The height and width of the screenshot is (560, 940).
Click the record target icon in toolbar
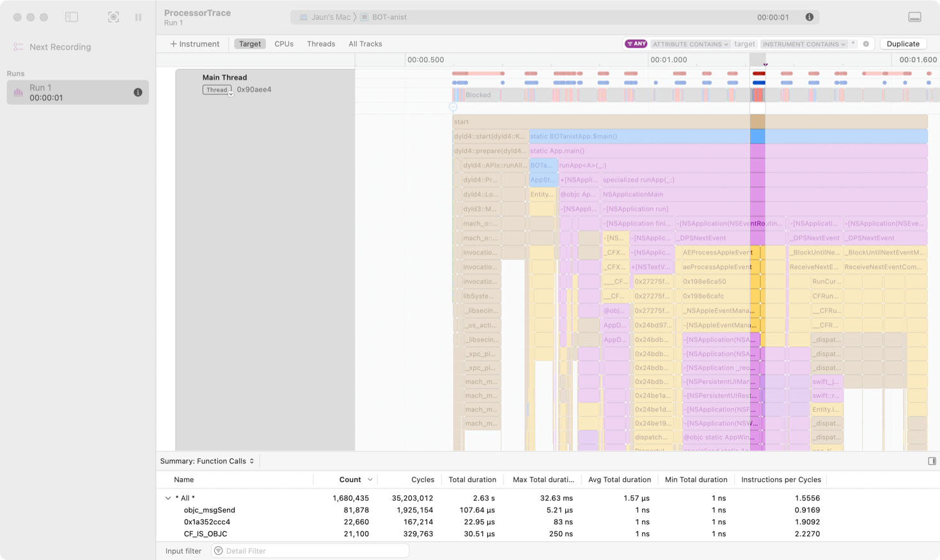tap(113, 17)
